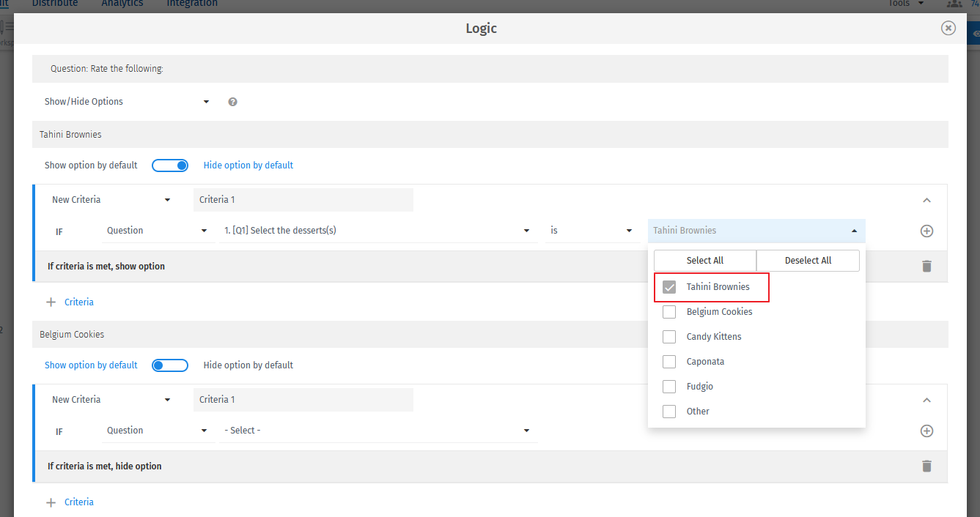This screenshot has width=980, height=517.
Task: Check the Candy Kittens checkbox
Action: [669, 337]
